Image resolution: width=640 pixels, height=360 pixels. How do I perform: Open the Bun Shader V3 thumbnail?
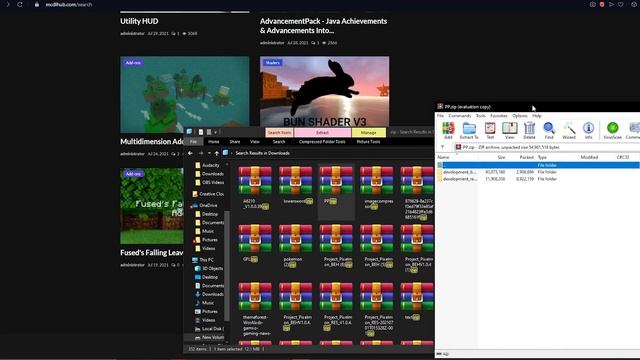(324, 91)
